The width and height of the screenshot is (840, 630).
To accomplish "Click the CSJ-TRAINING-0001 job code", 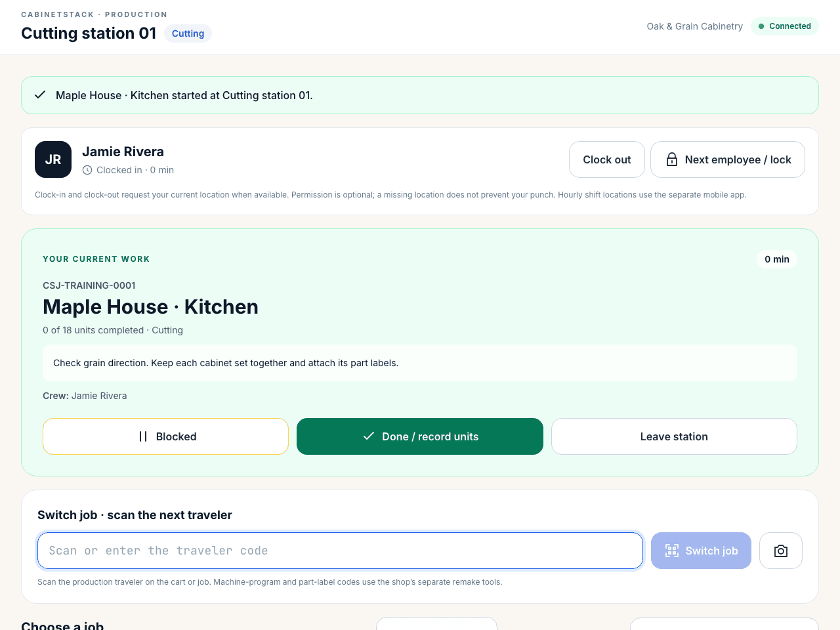I will click(x=89, y=285).
